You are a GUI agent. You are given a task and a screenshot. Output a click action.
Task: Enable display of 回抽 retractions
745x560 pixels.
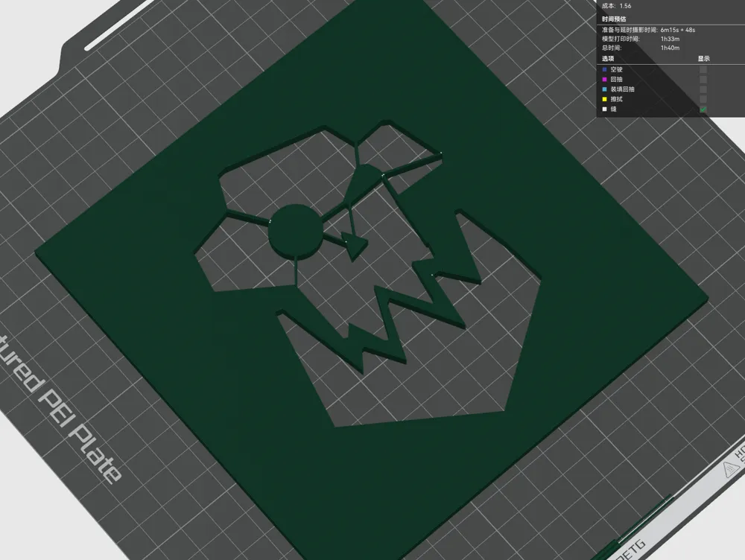[703, 80]
